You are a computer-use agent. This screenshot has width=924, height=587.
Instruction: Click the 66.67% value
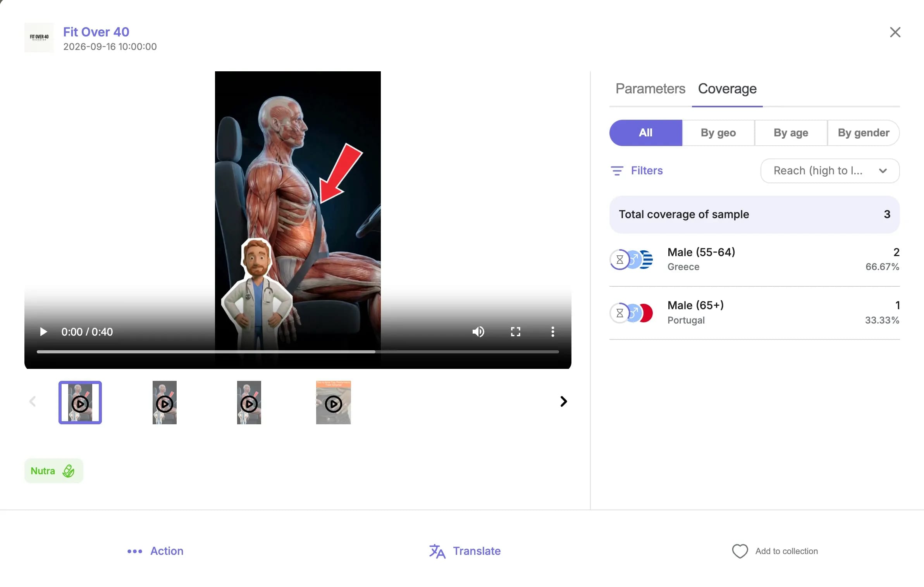click(882, 267)
